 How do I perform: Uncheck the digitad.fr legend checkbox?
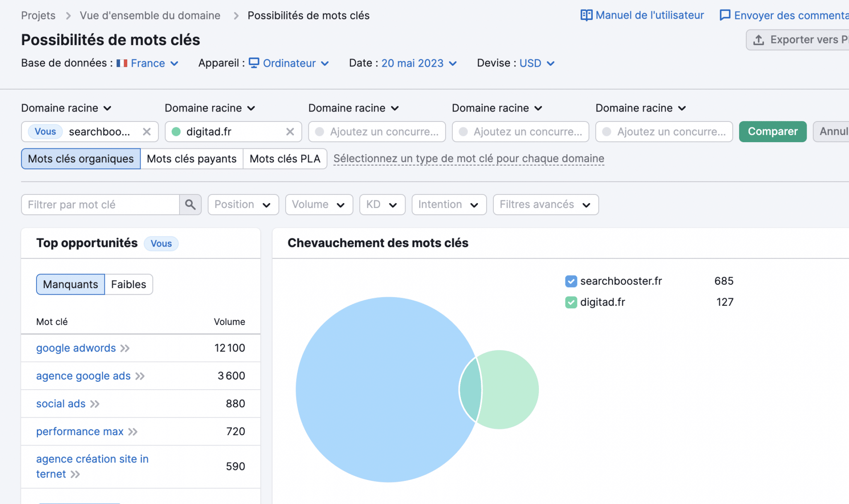(571, 302)
